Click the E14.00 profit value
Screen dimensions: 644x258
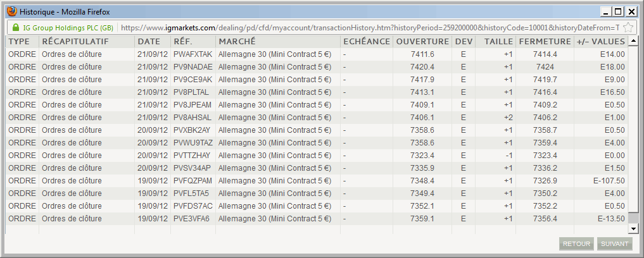click(614, 54)
